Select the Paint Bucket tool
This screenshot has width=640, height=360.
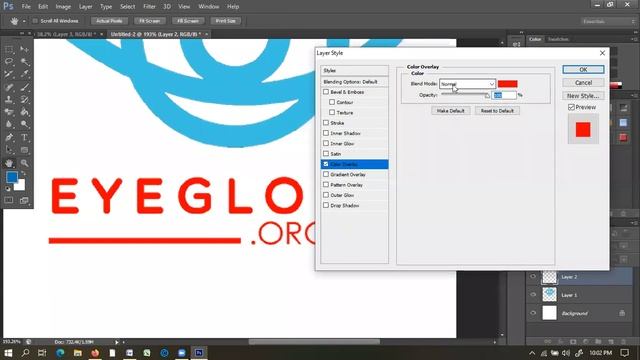(x=24, y=112)
